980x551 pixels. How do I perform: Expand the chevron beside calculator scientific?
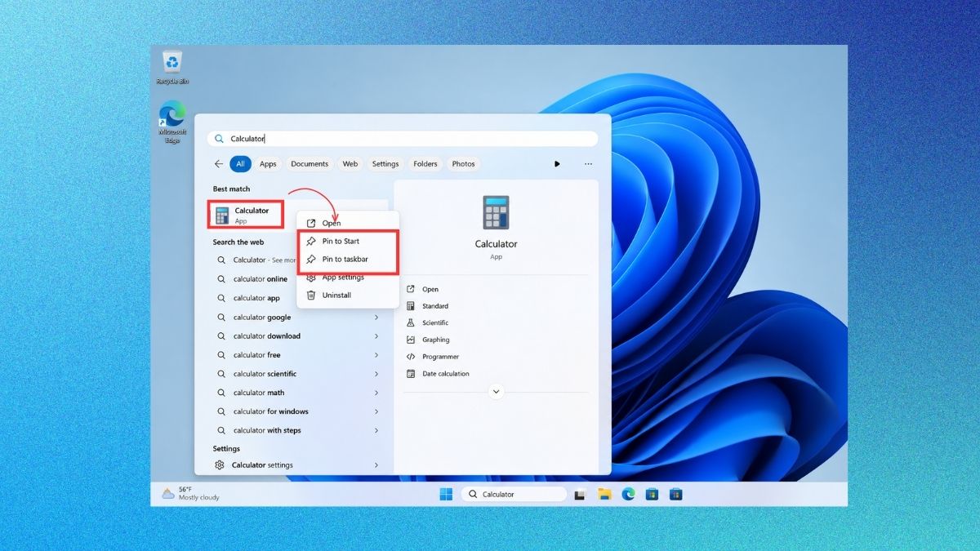376,374
